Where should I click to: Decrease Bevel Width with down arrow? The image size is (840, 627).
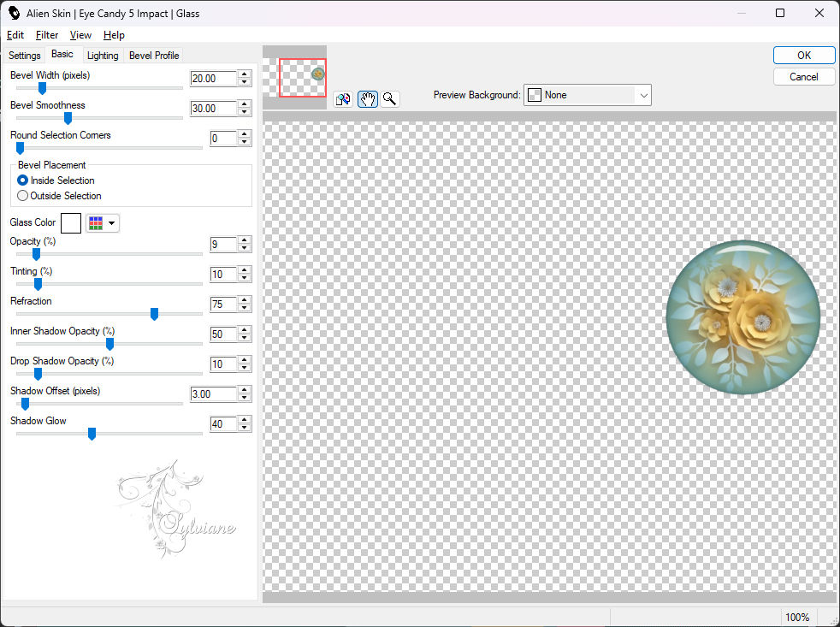[x=245, y=82]
